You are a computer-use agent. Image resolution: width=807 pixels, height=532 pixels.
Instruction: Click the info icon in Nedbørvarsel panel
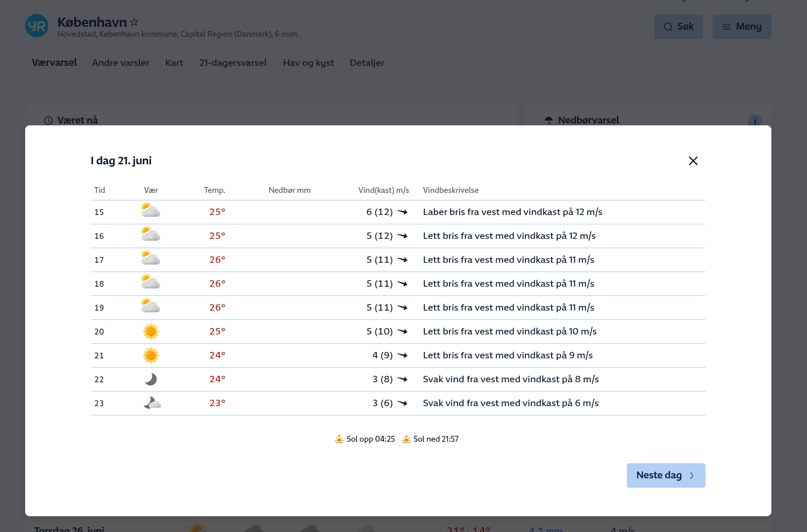tap(755, 121)
